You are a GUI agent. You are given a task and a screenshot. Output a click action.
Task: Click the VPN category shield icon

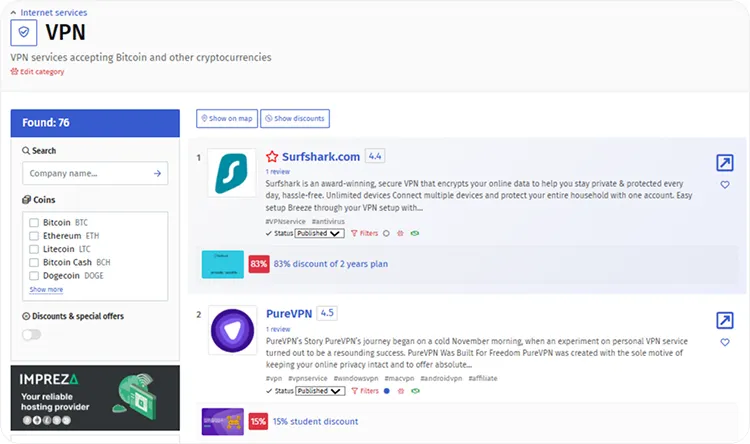23,33
